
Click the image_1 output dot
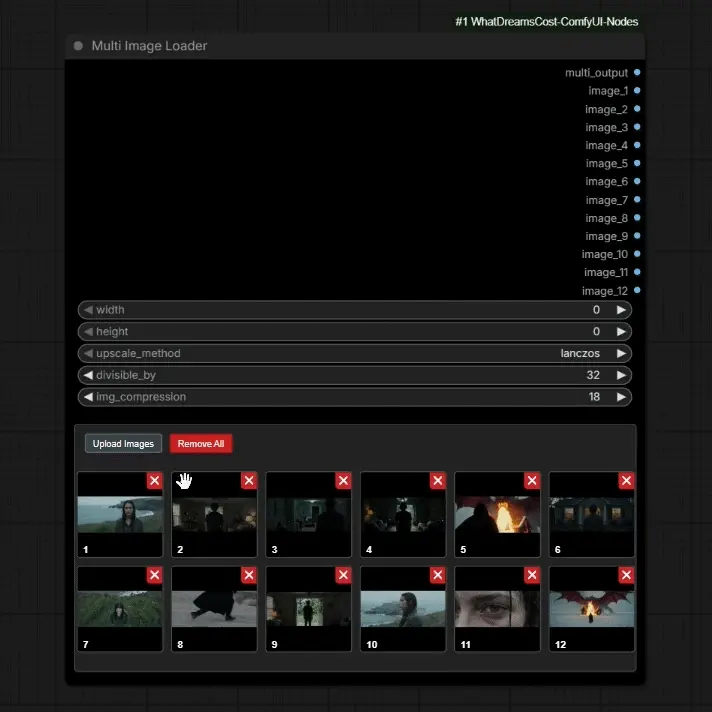pos(637,90)
